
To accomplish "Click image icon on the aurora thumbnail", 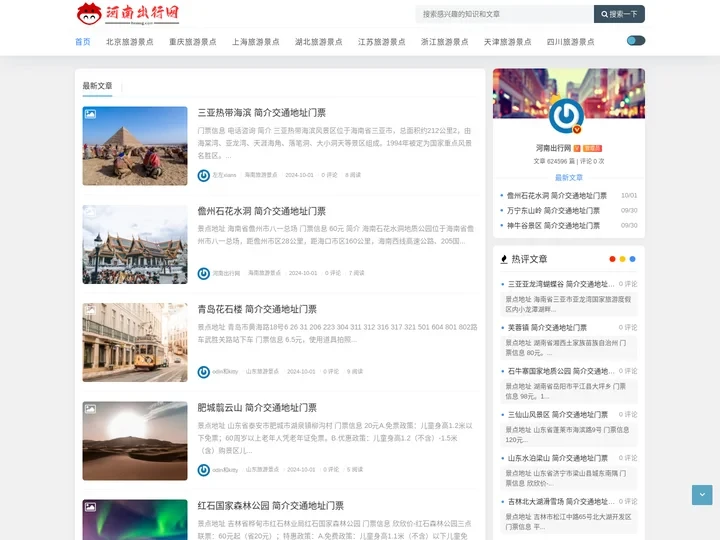I will [90, 507].
